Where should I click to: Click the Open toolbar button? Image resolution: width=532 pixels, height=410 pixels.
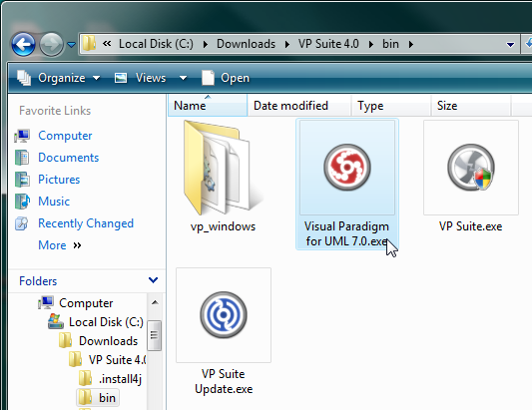click(226, 78)
